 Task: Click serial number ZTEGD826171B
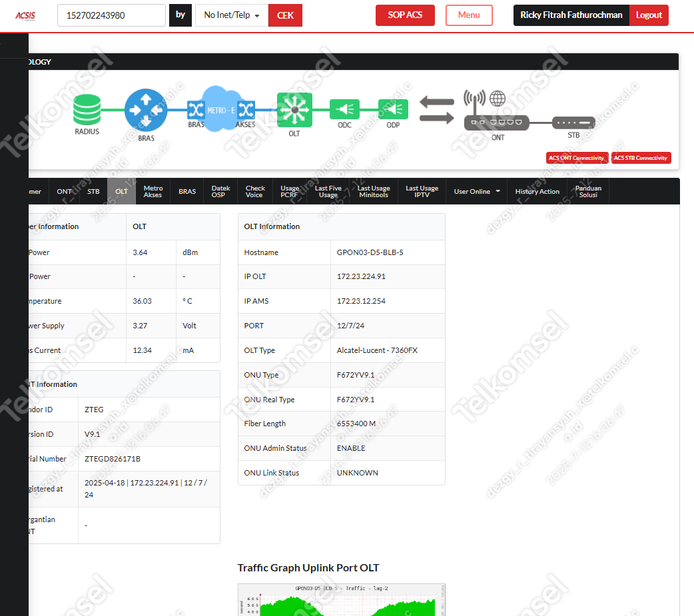tap(113, 459)
